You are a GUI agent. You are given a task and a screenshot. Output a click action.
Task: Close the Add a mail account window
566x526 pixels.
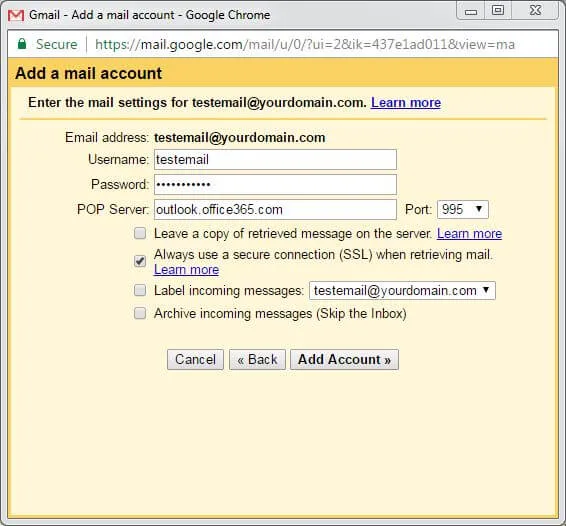pyautogui.click(x=535, y=10)
